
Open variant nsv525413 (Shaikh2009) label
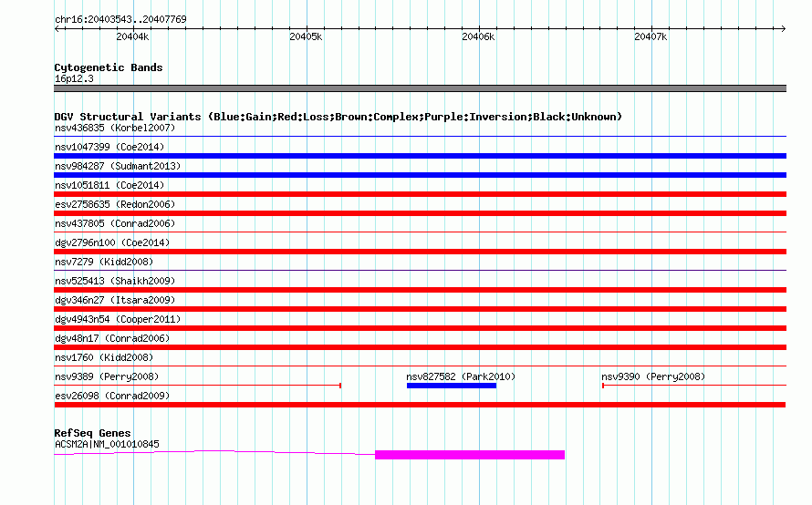click(x=115, y=281)
